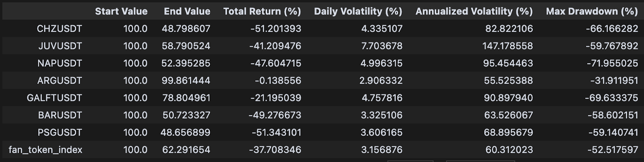
Task: Select the Annualized Volatility (%) column header
Action: (x=474, y=11)
